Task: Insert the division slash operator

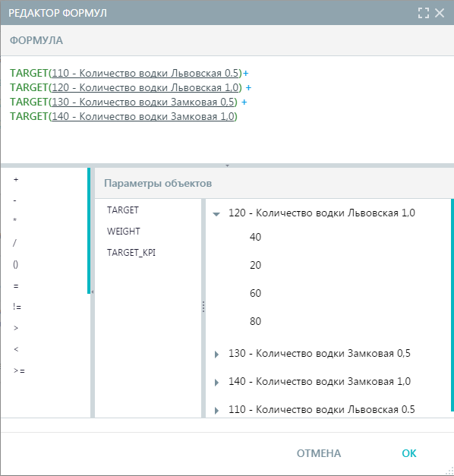Action: pos(14,243)
